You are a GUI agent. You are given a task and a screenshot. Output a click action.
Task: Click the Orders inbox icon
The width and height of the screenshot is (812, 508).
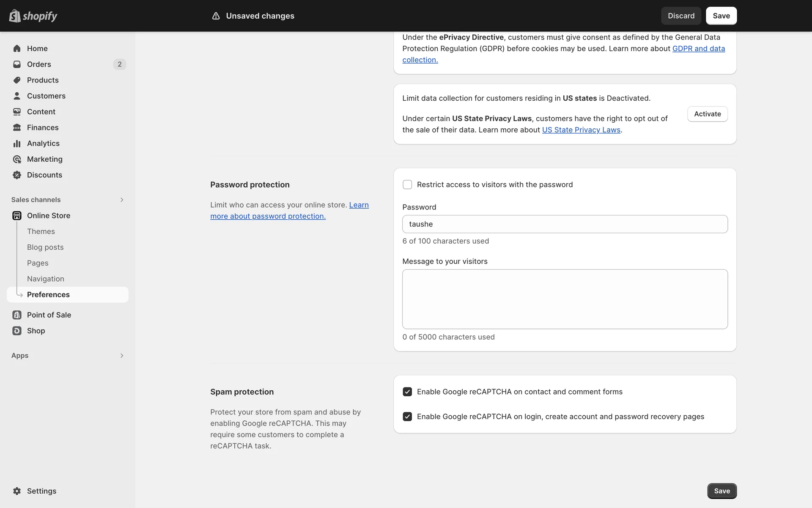point(17,64)
